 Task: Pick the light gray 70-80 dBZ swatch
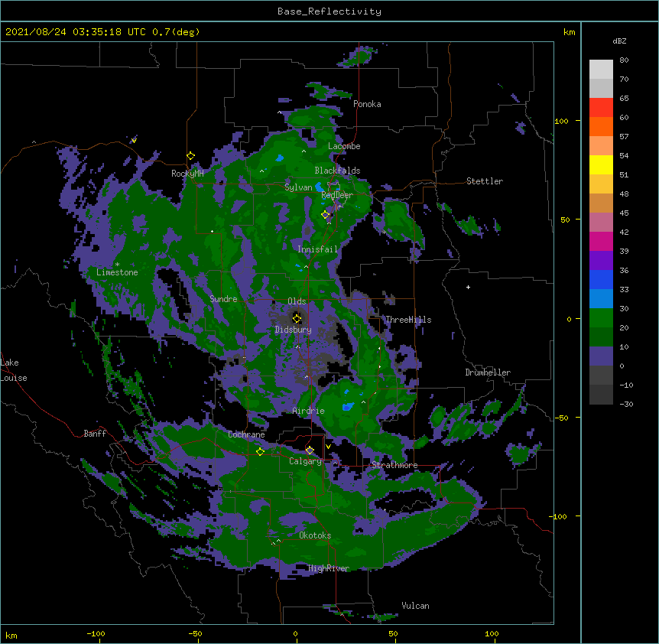(601, 70)
